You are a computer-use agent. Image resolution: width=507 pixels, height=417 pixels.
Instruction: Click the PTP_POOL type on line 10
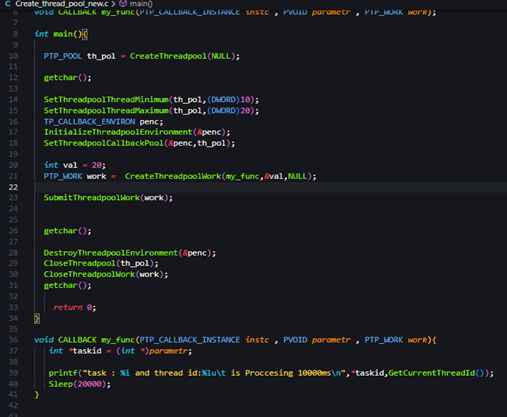click(63, 56)
